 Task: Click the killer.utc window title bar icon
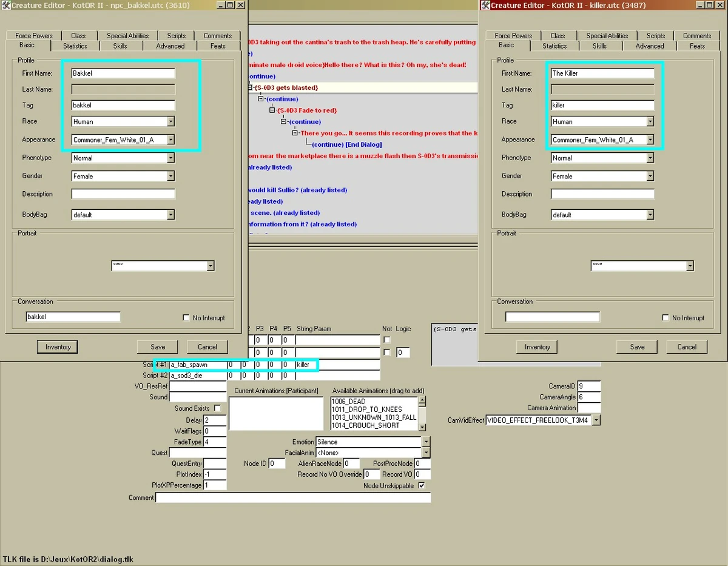pos(485,5)
